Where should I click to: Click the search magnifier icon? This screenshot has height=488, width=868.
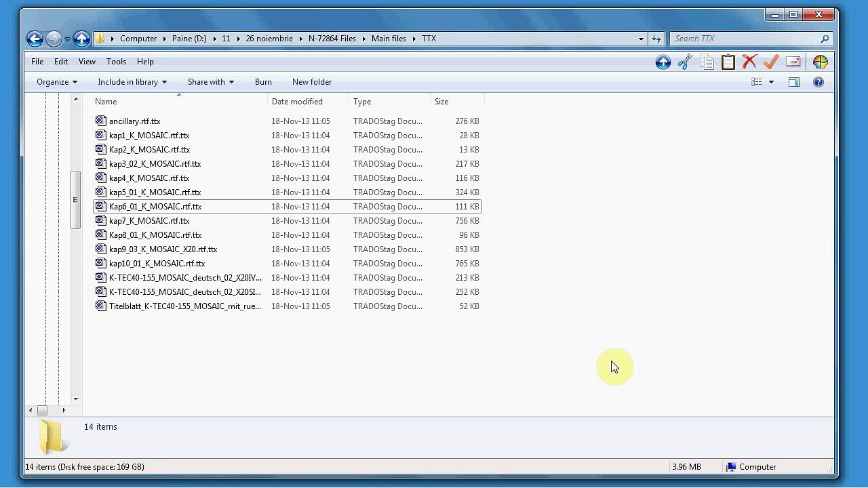click(825, 39)
